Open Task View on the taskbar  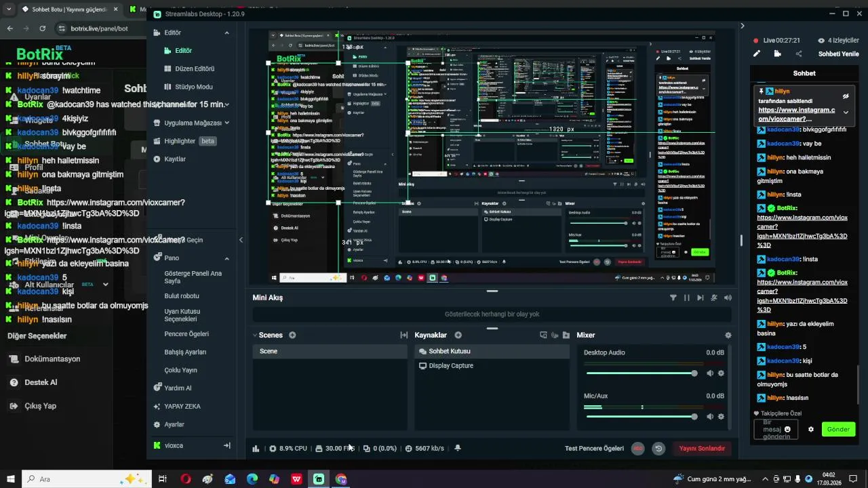tap(163, 479)
